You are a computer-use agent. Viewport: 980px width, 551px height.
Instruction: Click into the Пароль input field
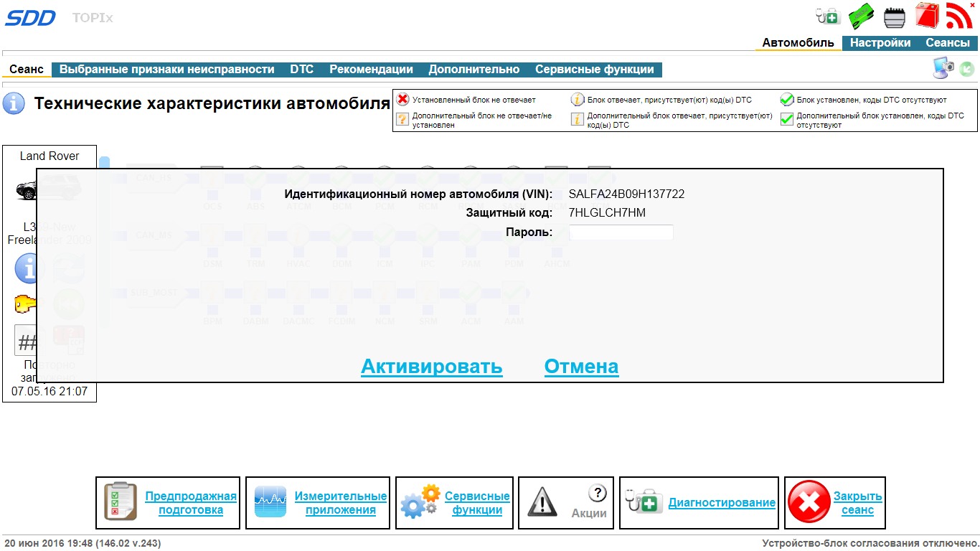coord(621,232)
